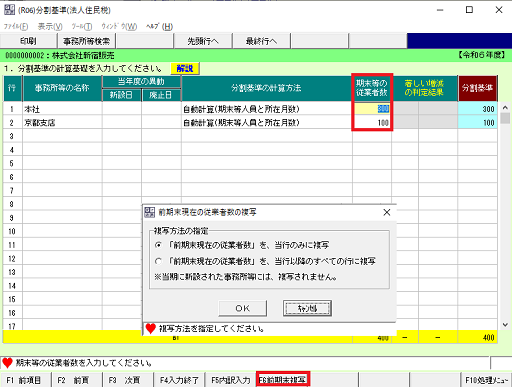Minimize the 分割基準 window
512x387 pixels.
tap(440, 10)
